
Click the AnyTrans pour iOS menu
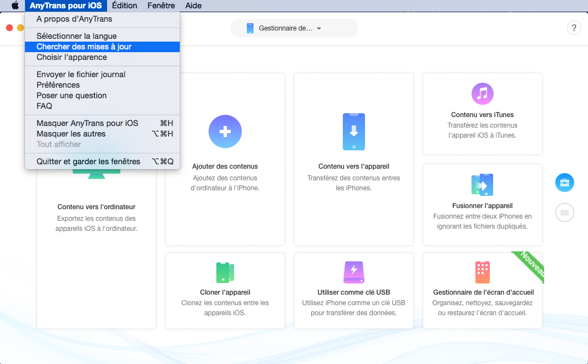(x=65, y=6)
